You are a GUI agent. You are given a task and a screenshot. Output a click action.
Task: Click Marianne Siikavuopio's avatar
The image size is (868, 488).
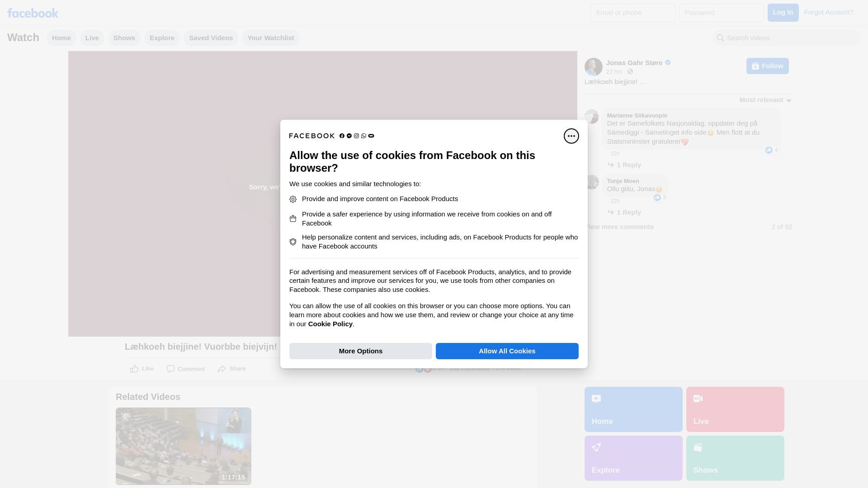(x=592, y=117)
